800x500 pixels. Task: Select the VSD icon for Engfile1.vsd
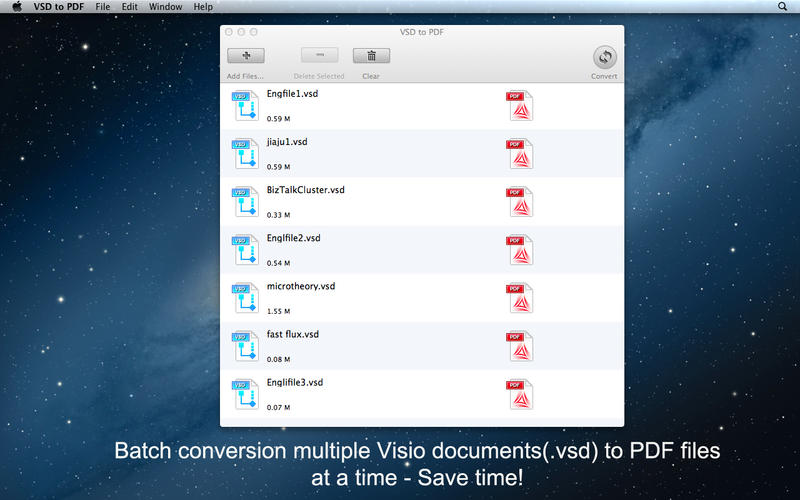click(245, 106)
